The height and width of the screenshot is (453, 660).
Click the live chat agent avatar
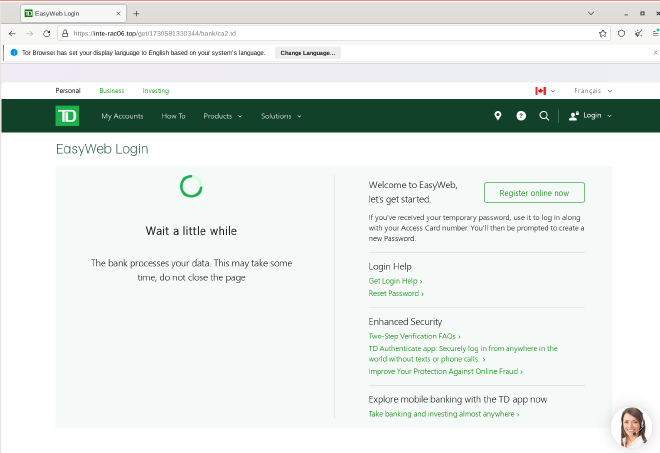[630, 426]
